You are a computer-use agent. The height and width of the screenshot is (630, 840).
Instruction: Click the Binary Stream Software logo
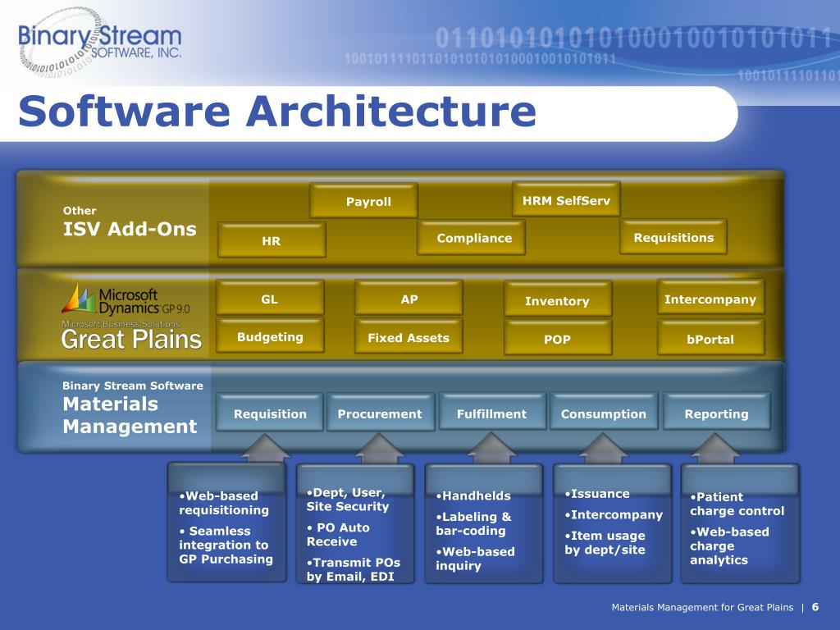coord(98,41)
